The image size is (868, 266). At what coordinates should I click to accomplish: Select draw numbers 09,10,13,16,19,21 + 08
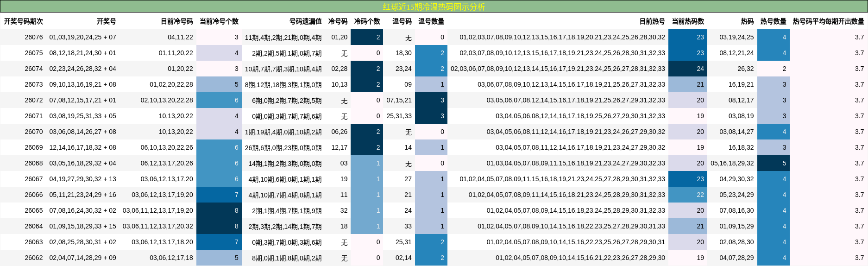click(x=83, y=84)
